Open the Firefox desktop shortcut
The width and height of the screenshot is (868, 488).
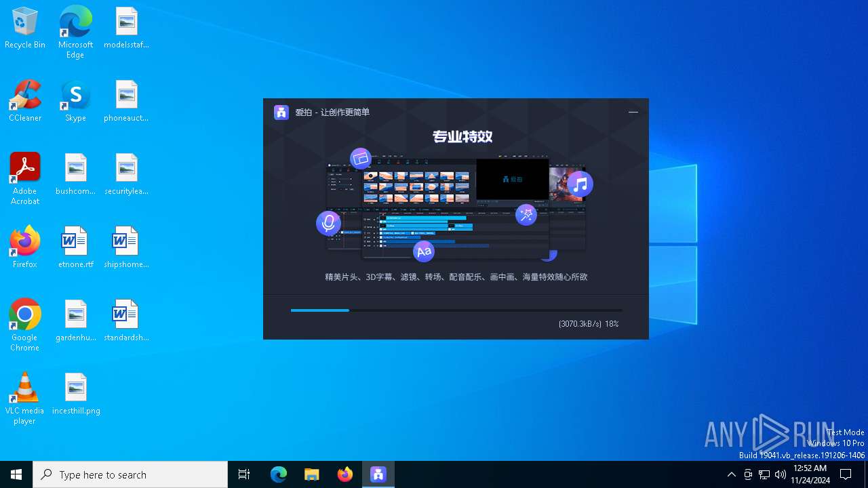25,248
